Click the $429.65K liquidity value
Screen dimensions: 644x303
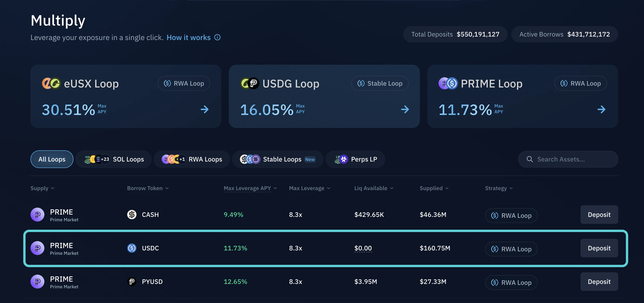[369, 215]
